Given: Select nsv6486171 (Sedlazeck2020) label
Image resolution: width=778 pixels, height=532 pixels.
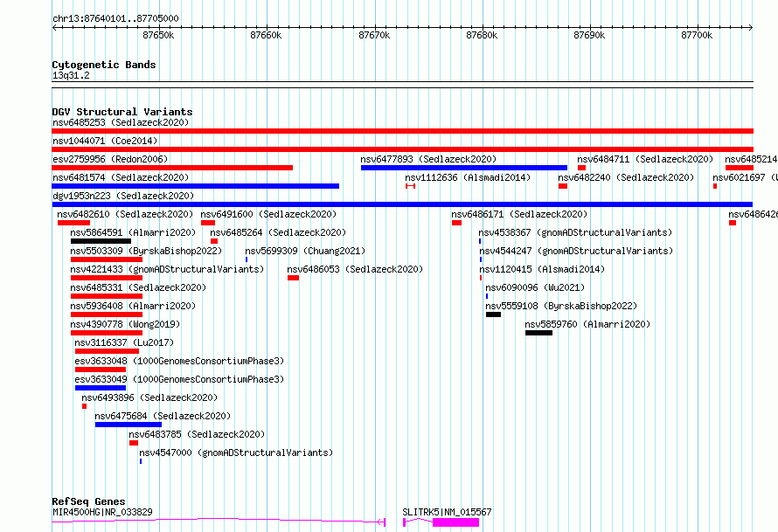Looking at the screenshot, I should pyautogui.click(x=519, y=214).
